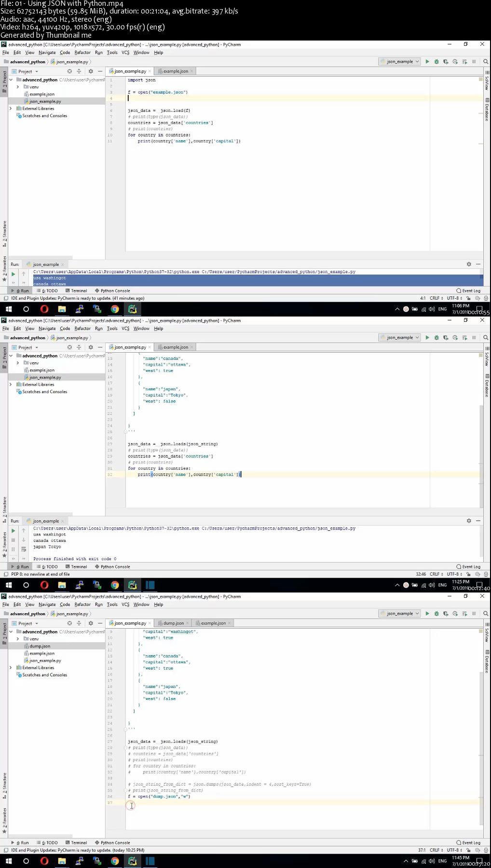Open the CRLF line separator dropdown in the 11:25 PM status bar

point(436,574)
